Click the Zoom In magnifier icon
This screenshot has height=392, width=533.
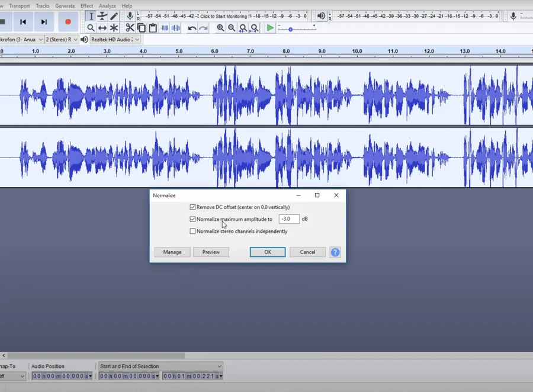pos(220,28)
